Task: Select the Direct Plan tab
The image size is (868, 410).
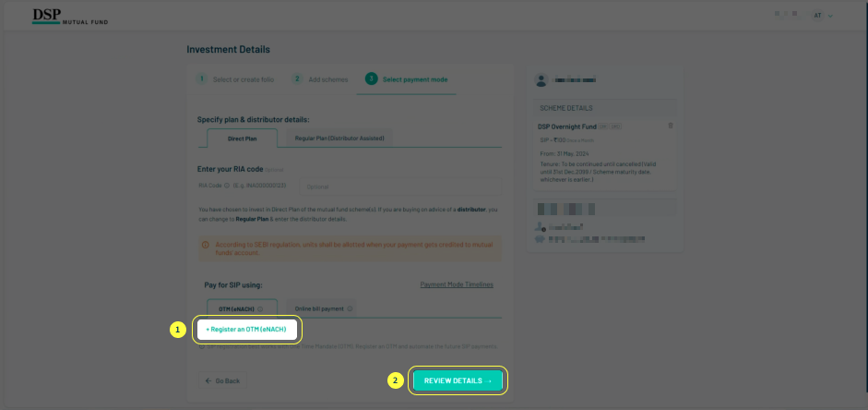Action: (x=242, y=138)
